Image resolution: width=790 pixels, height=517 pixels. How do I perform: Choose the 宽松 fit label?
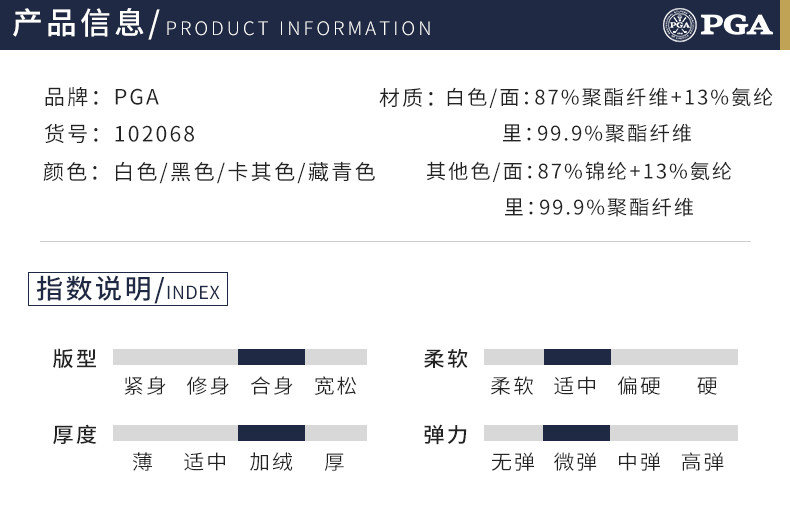[x=335, y=386]
